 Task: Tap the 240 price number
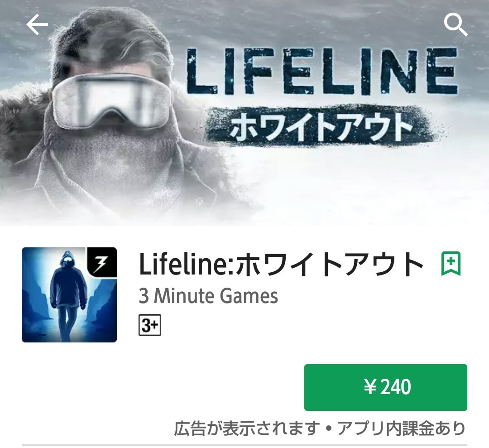click(x=396, y=387)
